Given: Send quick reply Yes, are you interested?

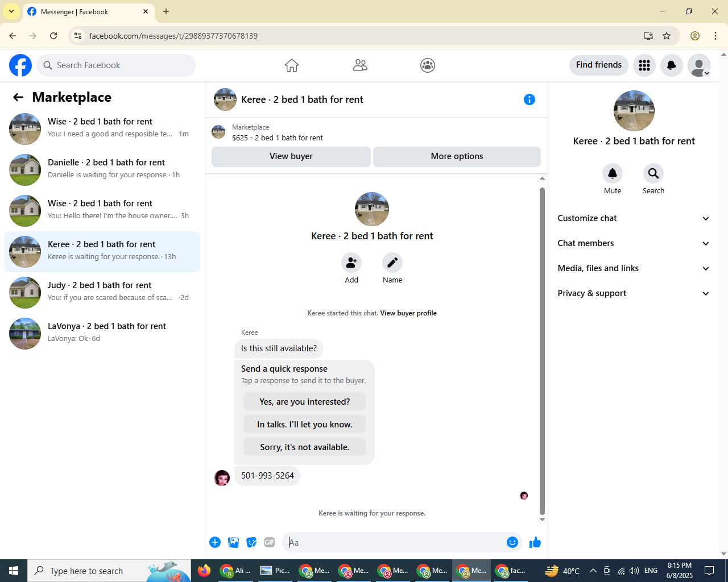Looking at the screenshot, I should (304, 401).
